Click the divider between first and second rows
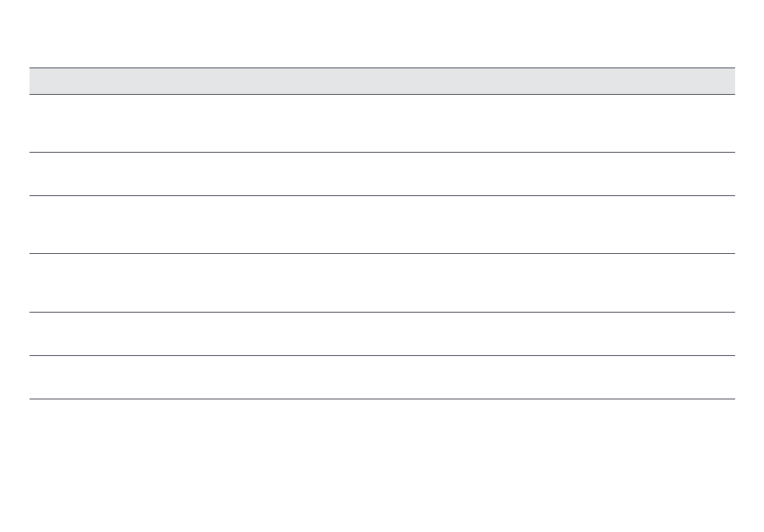764x532 pixels. click(382, 153)
